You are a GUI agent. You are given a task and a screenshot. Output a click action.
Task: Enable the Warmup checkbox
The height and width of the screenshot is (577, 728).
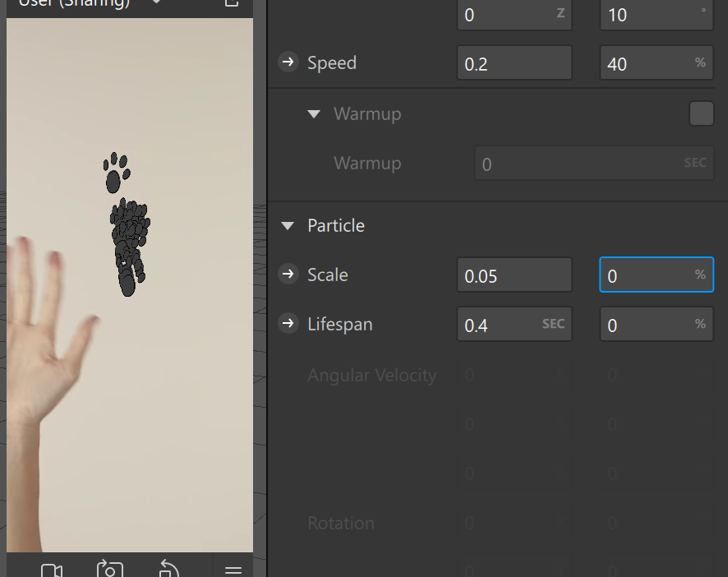(701, 113)
